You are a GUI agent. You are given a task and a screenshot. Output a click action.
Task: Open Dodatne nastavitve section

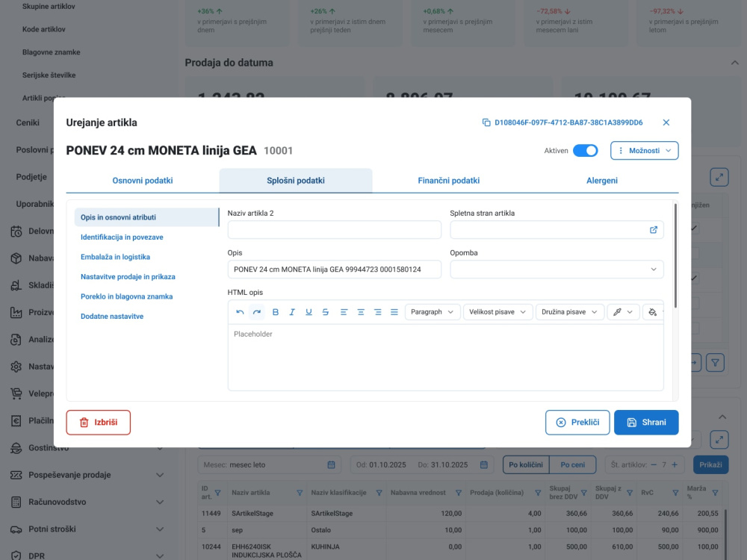click(x=112, y=316)
